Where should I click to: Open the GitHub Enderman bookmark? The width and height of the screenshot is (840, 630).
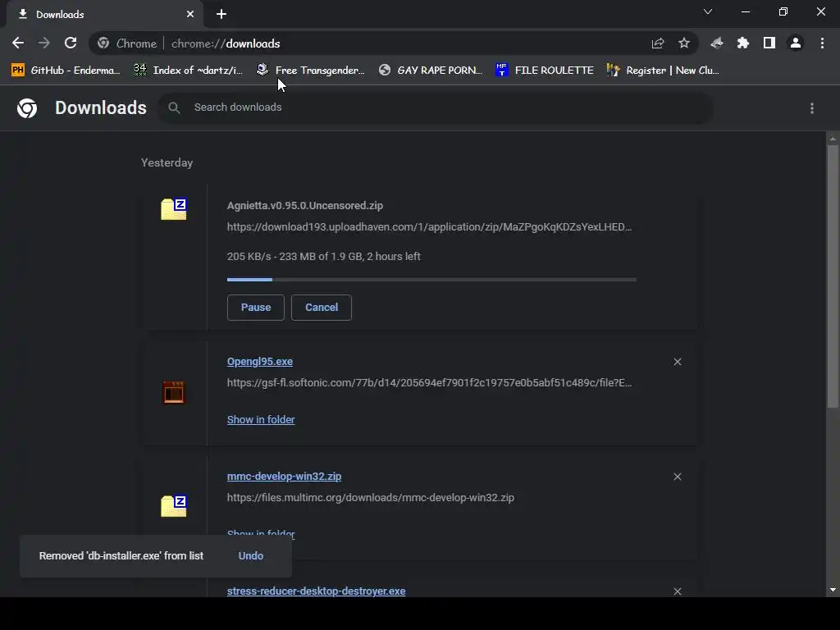click(66, 71)
